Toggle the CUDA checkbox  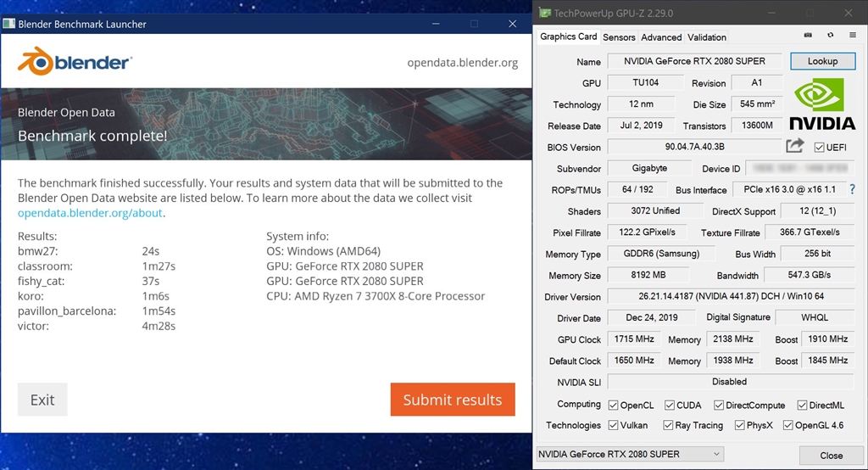(x=670, y=406)
